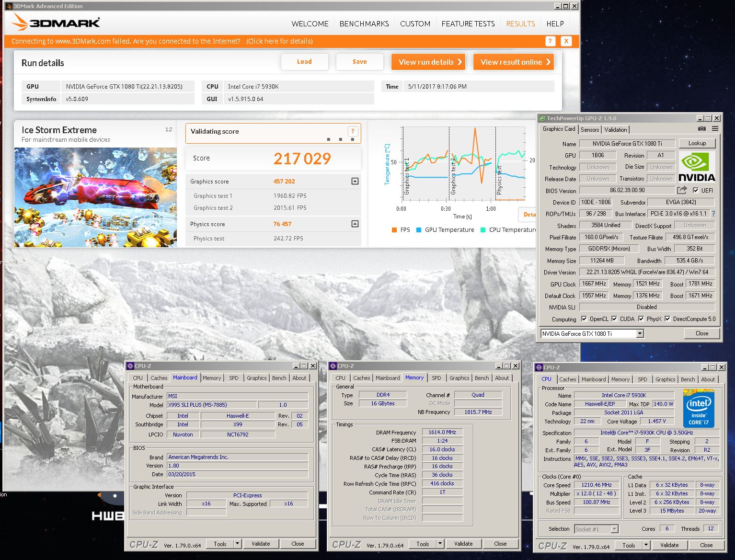
Task: Click the Core Speed value field in CPU-Z
Action: click(x=597, y=485)
